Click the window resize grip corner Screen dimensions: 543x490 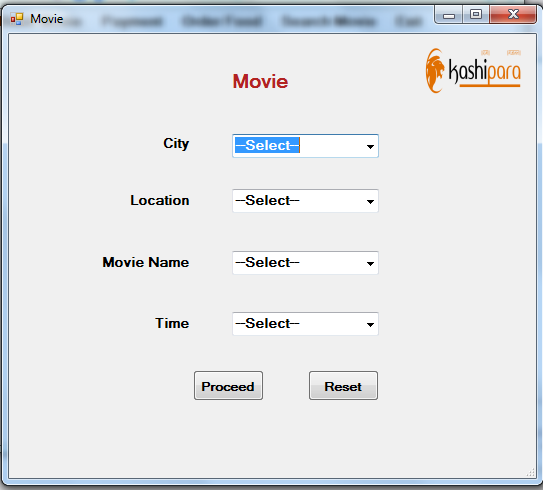pyautogui.click(x=531, y=472)
